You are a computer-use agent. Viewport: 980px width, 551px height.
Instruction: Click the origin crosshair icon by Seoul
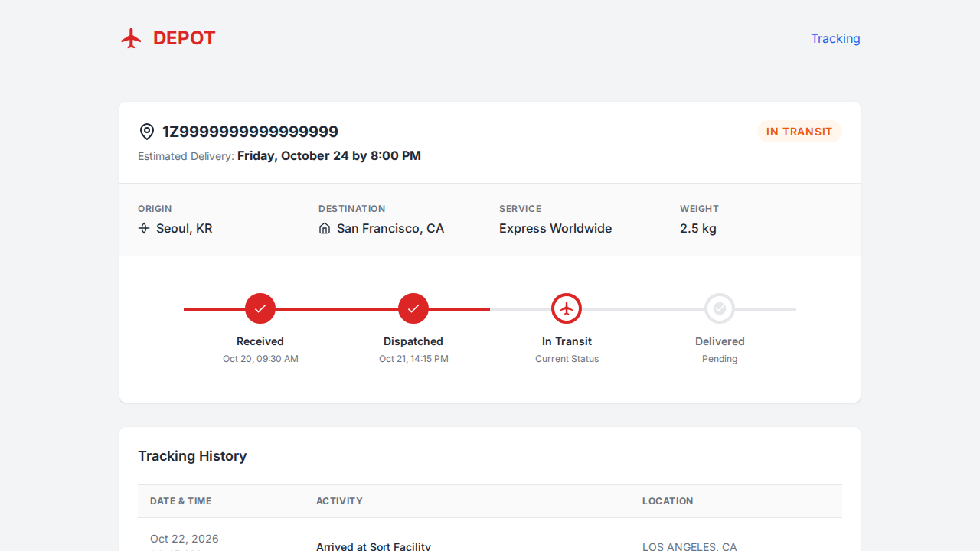(144, 228)
